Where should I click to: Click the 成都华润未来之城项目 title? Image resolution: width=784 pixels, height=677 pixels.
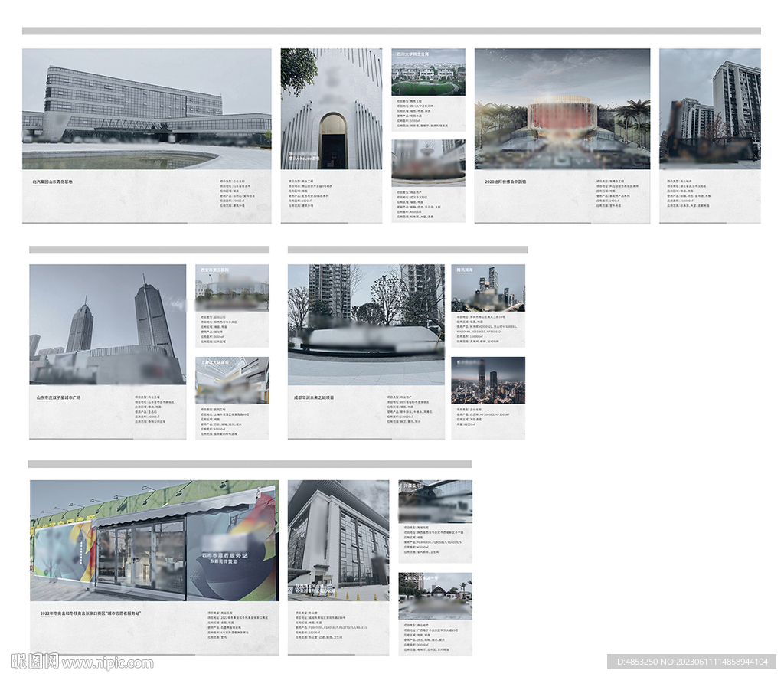point(315,398)
